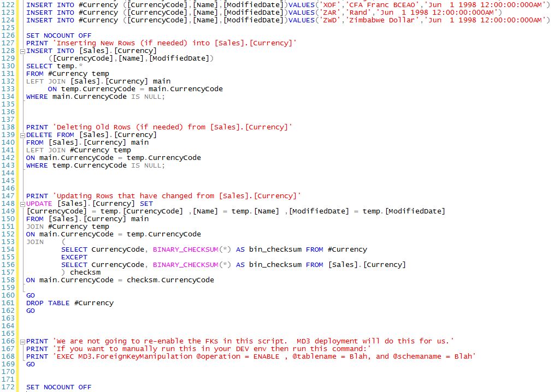Click the checksm alias on line 157

coord(85,272)
